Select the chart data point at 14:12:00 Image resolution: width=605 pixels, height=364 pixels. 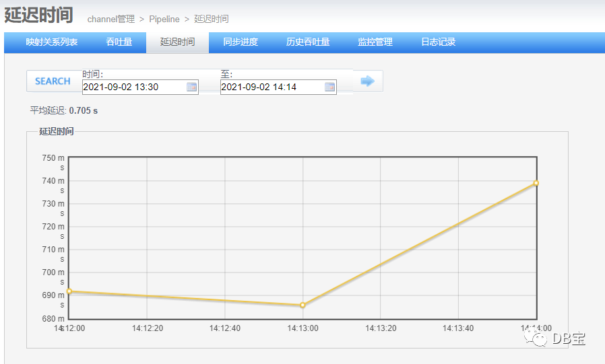(69, 291)
